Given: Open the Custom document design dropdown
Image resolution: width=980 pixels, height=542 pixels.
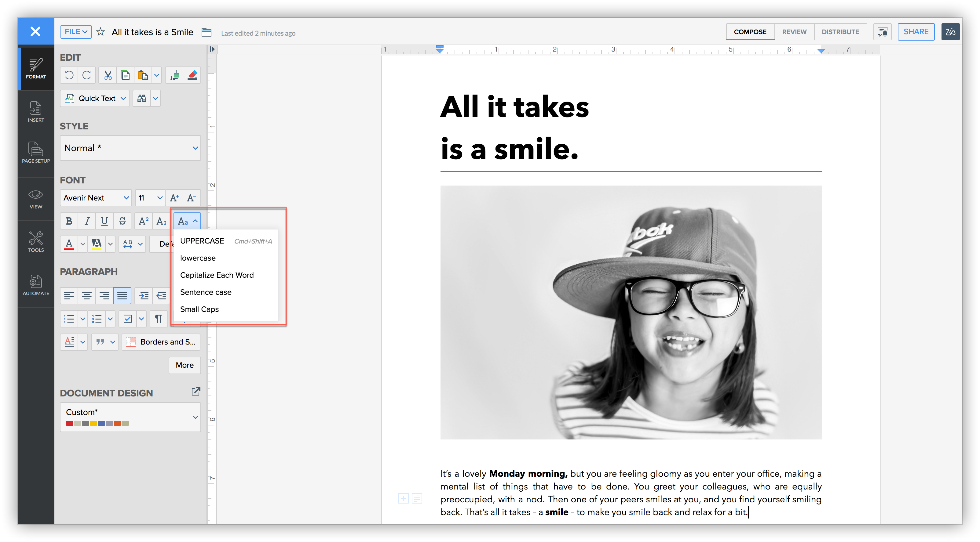Looking at the screenshot, I should [x=130, y=417].
